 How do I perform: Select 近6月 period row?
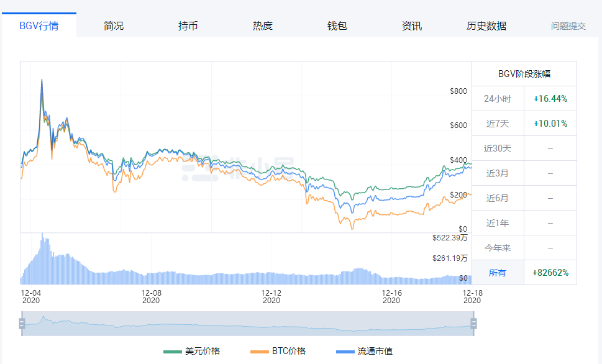pyautogui.click(x=524, y=198)
